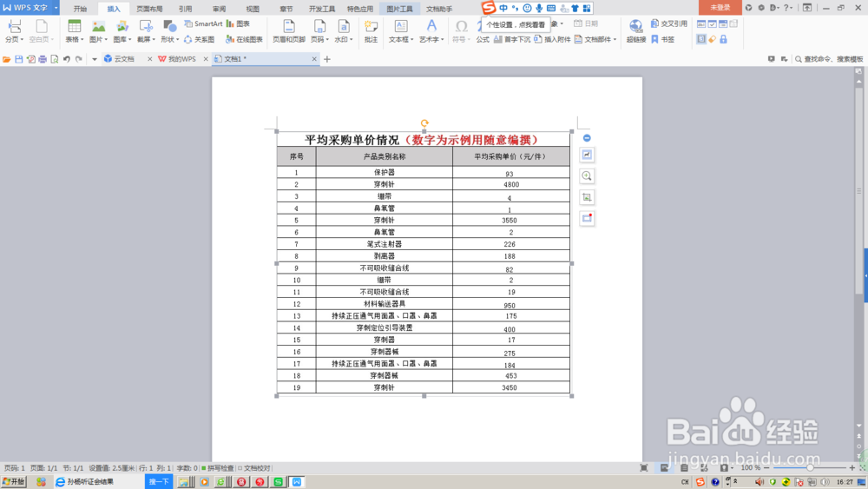
Task: Click the zoom slider handle in status bar
Action: click(x=810, y=468)
